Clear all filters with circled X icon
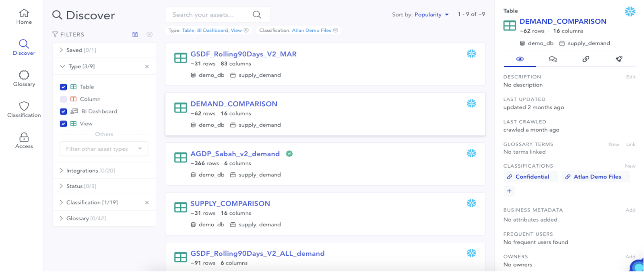The image size is (644, 273). click(x=149, y=35)
